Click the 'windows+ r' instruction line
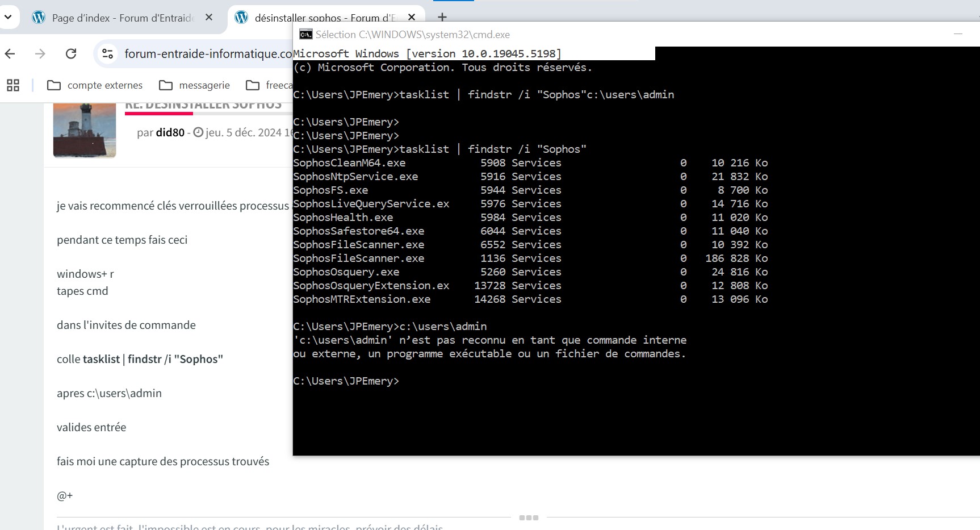The height and width of the screenshot is (530, 980). [x=85, y=274]
